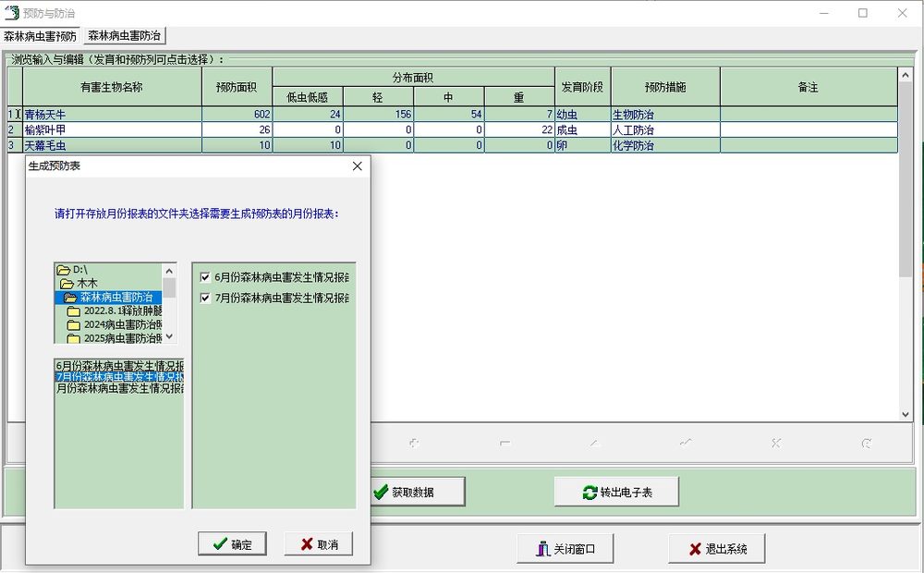Click the 退出系统 button

click(717, 549)
